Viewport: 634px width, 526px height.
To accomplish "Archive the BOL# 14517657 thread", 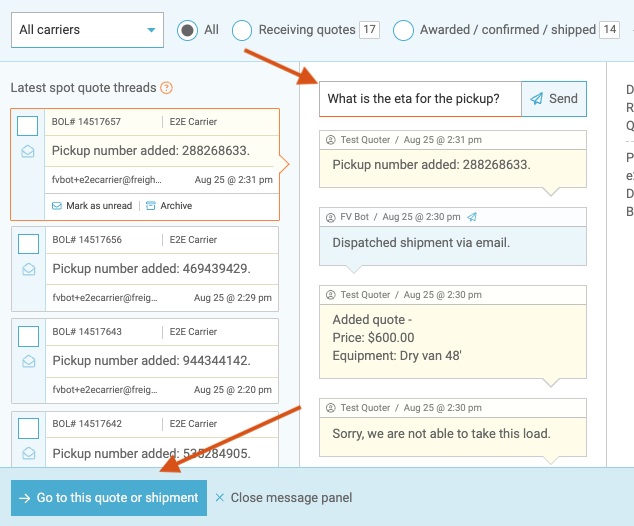I will [168, 206].
